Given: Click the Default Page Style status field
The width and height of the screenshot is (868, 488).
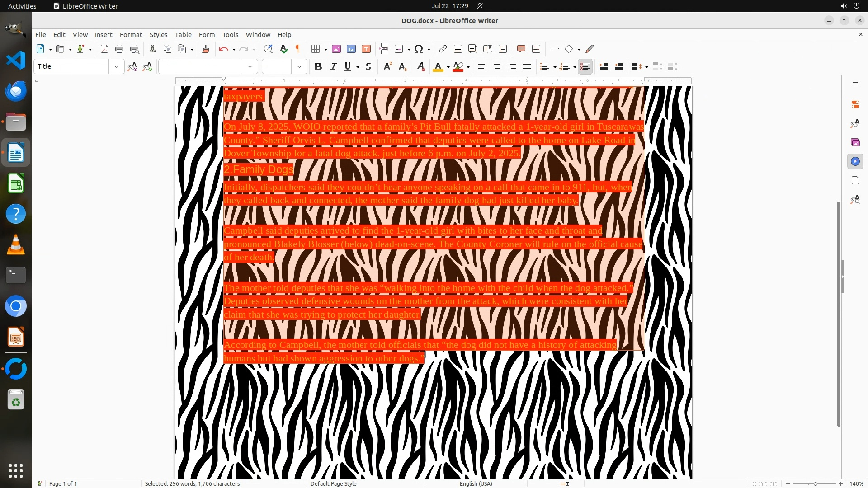Looking at the screenshot, I should 333,483.
